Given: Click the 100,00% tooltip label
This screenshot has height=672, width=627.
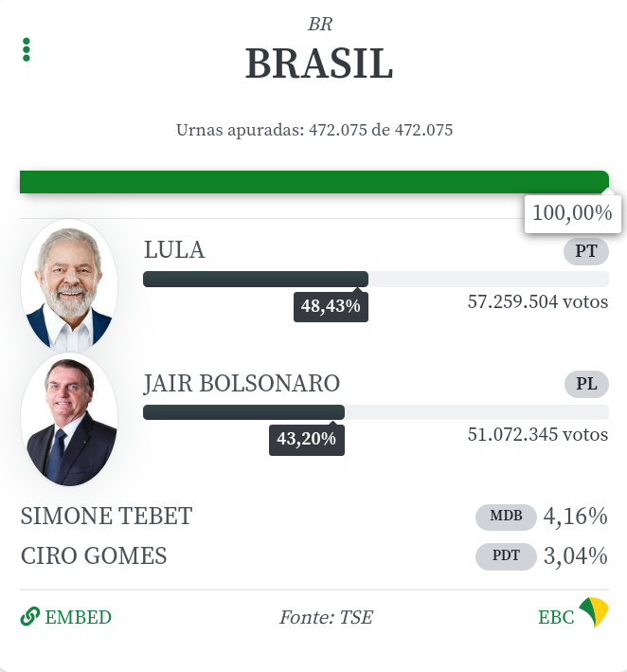Looking at the screenshot, I should [x=573, y=214].
